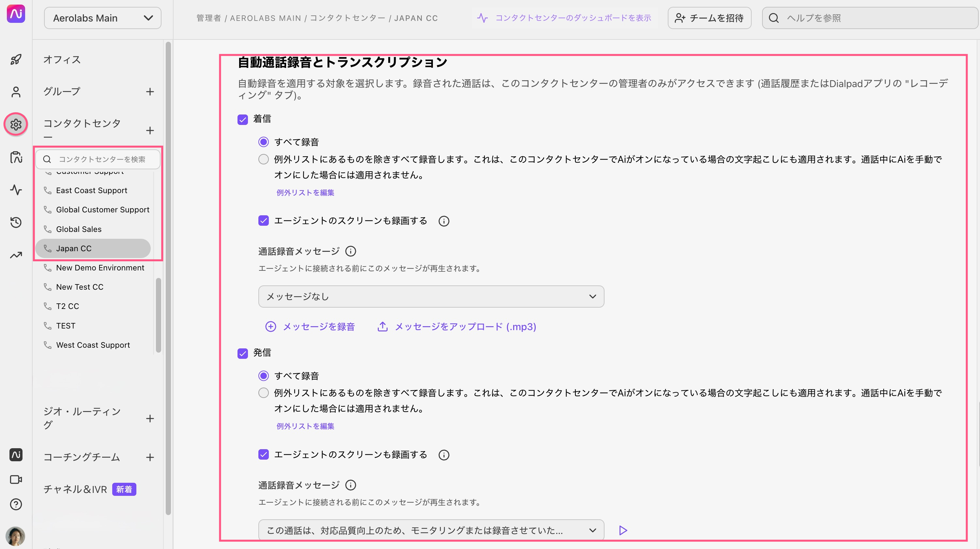Click phone icon next to Global Sales
This screenshot has width=980, height=549.
[x=48, y=229]
